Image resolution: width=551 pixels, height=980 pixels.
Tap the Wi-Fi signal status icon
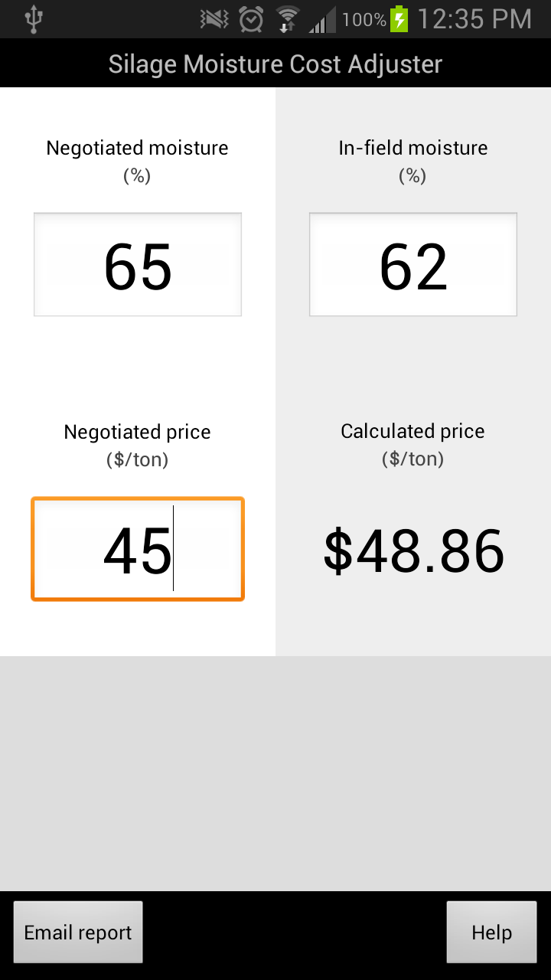pos(288,19)
